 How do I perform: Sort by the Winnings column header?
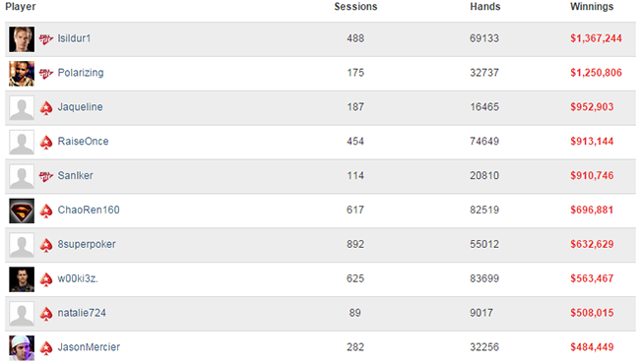[592, 7]
